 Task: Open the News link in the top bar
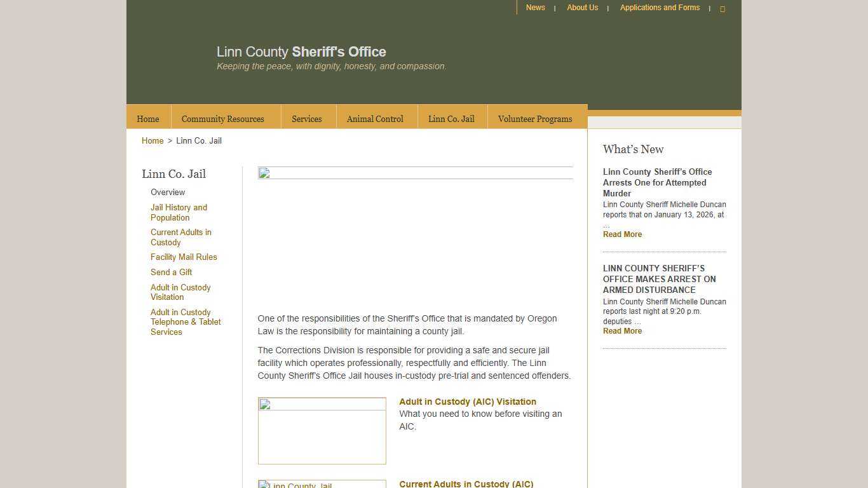tap(535, 7)
